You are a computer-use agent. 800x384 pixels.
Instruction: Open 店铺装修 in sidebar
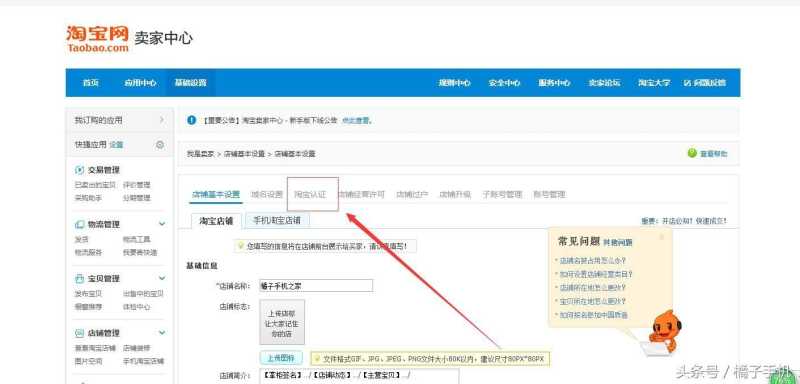click(137, 348)
